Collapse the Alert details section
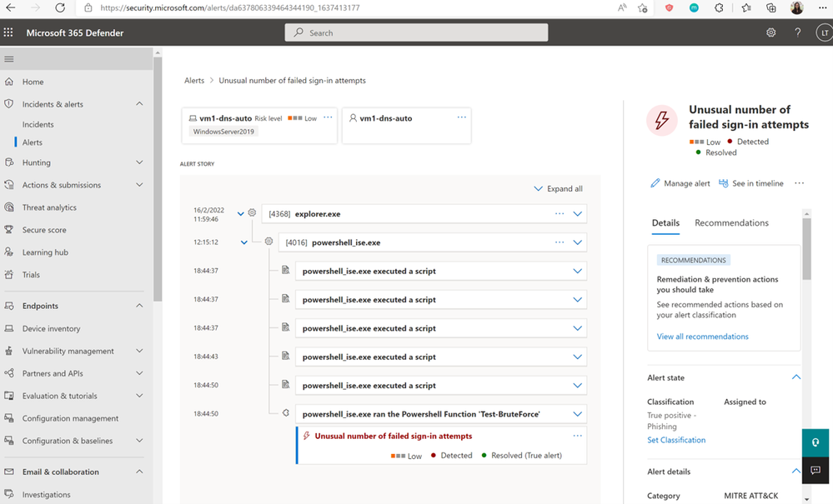 coord(795,472)
